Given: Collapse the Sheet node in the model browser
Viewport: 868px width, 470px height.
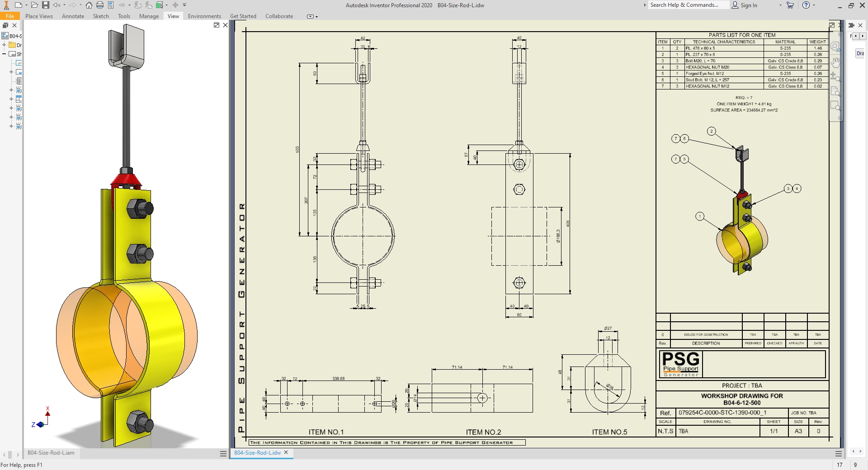Looking at the screenshot, I should point(4,54).
